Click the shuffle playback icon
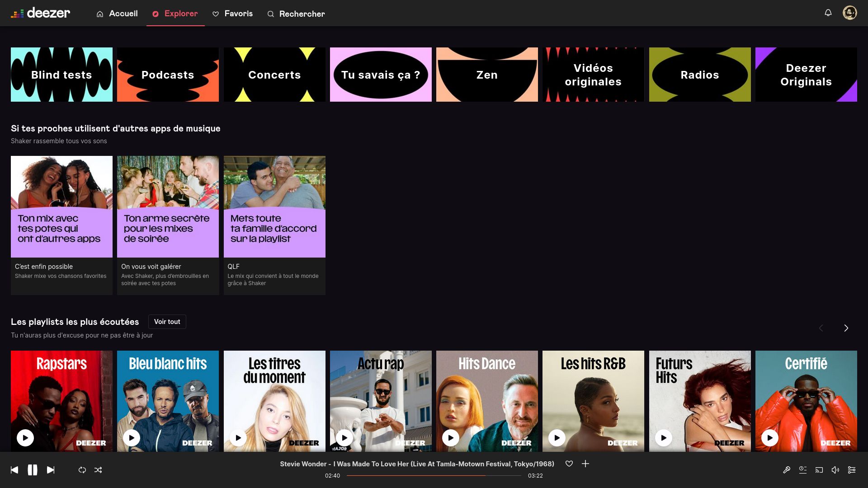 coord(99,469)
